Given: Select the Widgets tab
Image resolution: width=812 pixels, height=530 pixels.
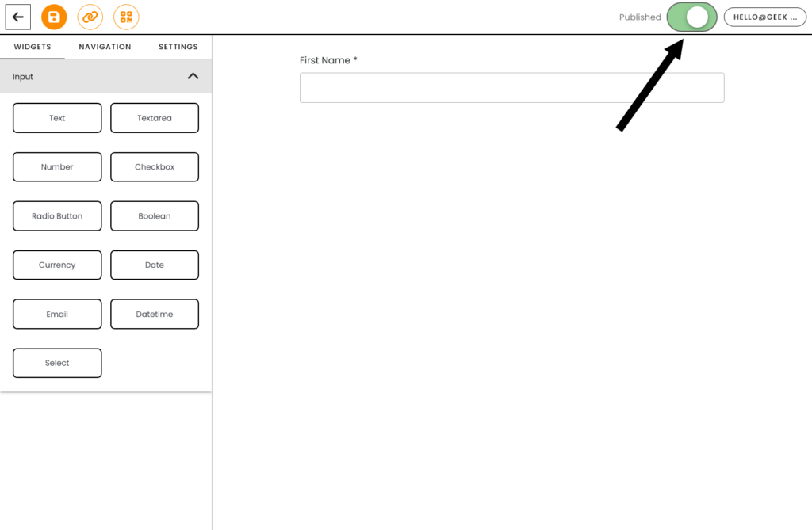Looking at the screenshot, I should pos(33,47).
